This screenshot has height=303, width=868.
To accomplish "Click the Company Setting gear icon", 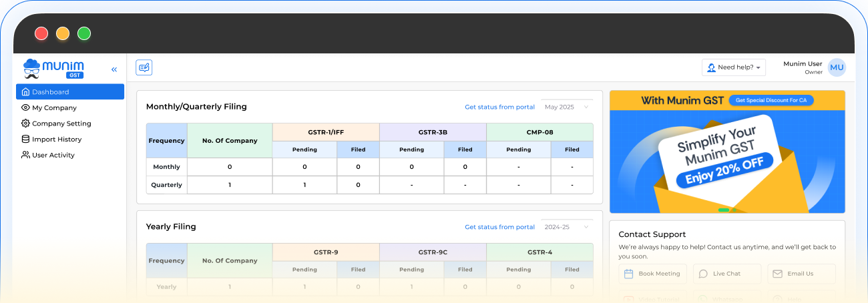I will [25, 123].
